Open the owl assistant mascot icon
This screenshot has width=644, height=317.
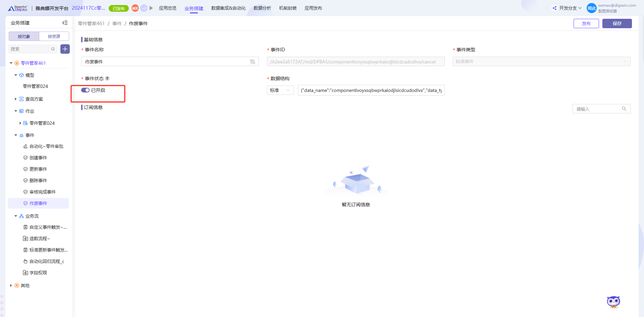pos(613,302)
